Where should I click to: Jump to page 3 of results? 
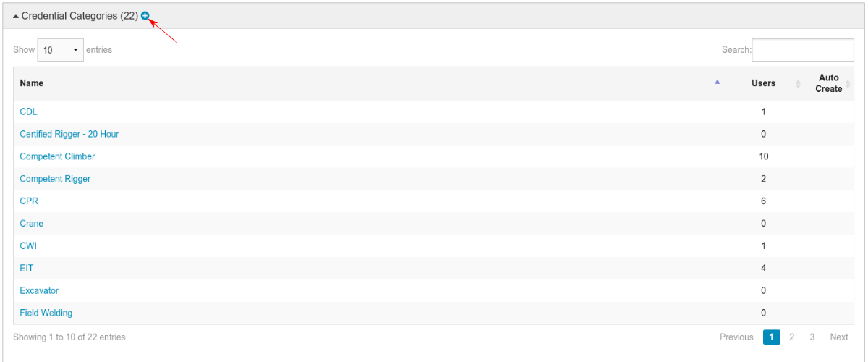812,337
